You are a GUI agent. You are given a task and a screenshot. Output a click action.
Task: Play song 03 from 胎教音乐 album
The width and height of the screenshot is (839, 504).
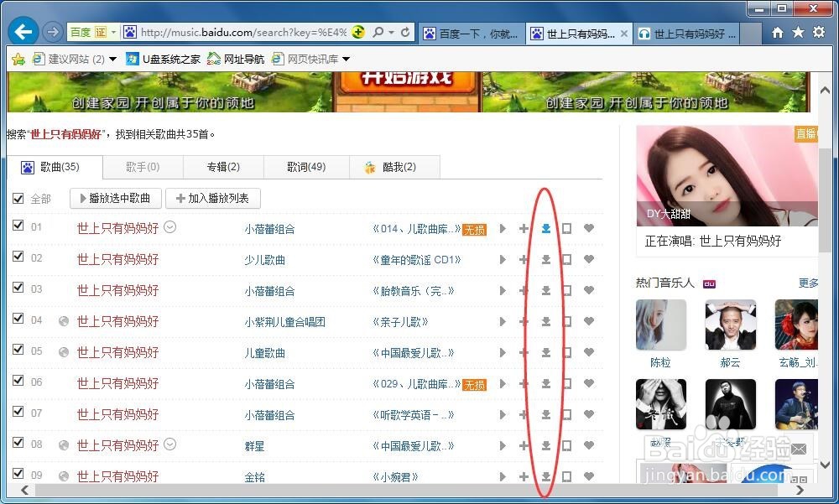(503, 290)
